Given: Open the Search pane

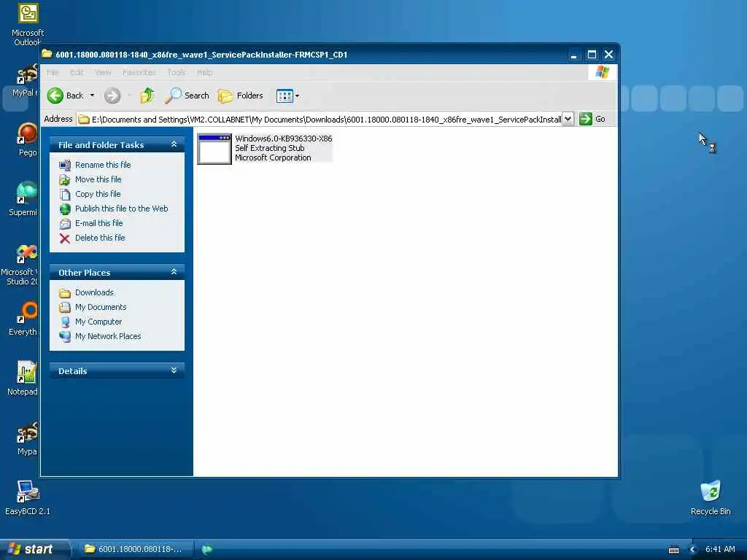Looking at the screenshot, I should click(x=187, y=96).
